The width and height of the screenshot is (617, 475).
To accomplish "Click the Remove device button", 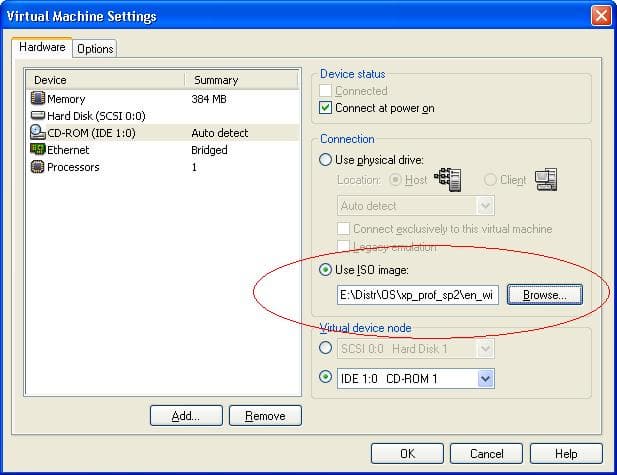I will pyautogui.click(x=265, y=416).
